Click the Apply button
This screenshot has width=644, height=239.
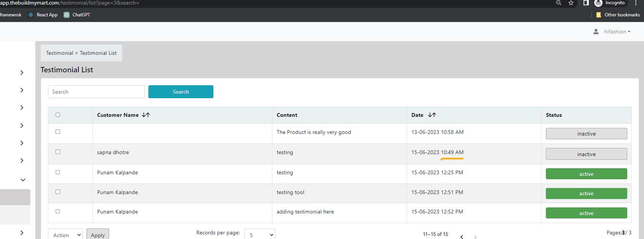tap(98, 234)
